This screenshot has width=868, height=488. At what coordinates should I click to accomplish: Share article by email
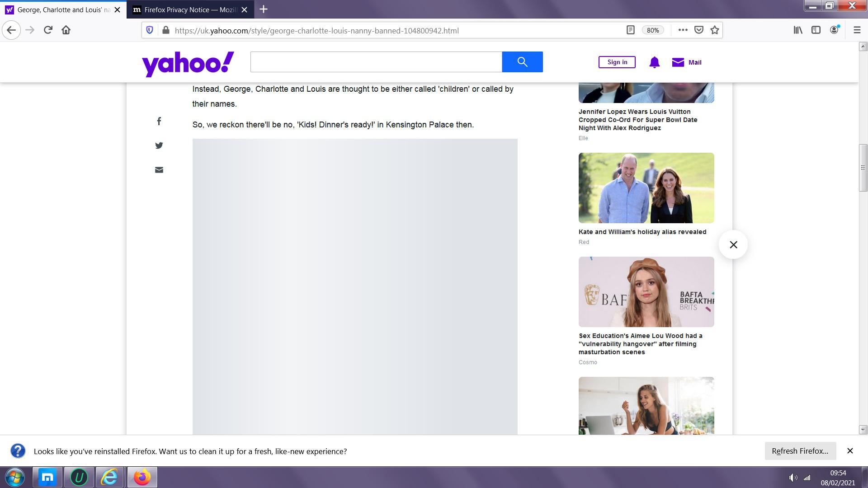click(159, 170)
